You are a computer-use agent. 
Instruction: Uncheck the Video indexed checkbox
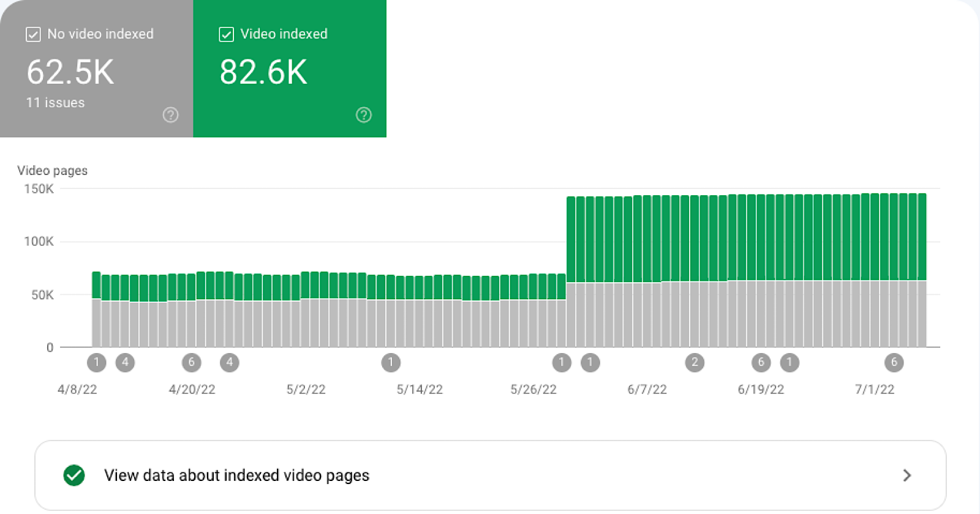point(226,34)
